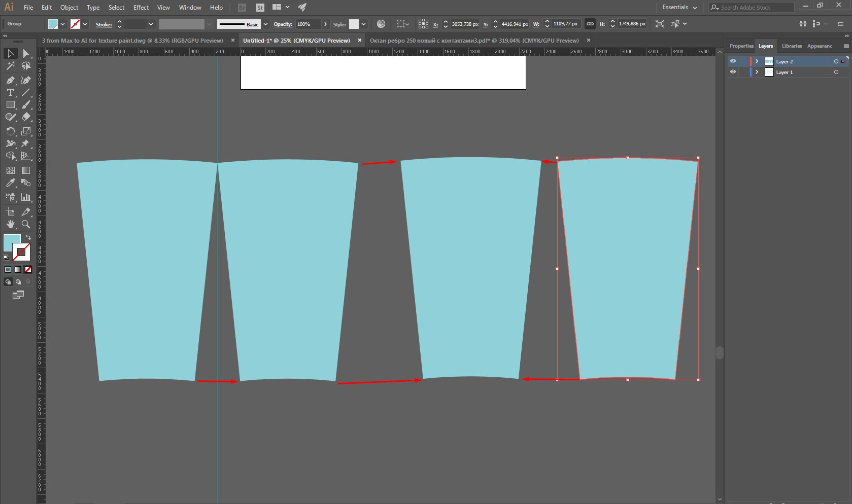Screen dimensions: 852x504
Task: Select the Type tool
Action: coord(10,92)
